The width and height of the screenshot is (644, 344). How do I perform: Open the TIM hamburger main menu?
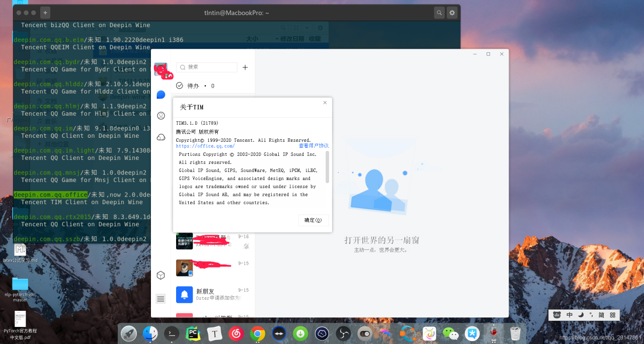161,299
